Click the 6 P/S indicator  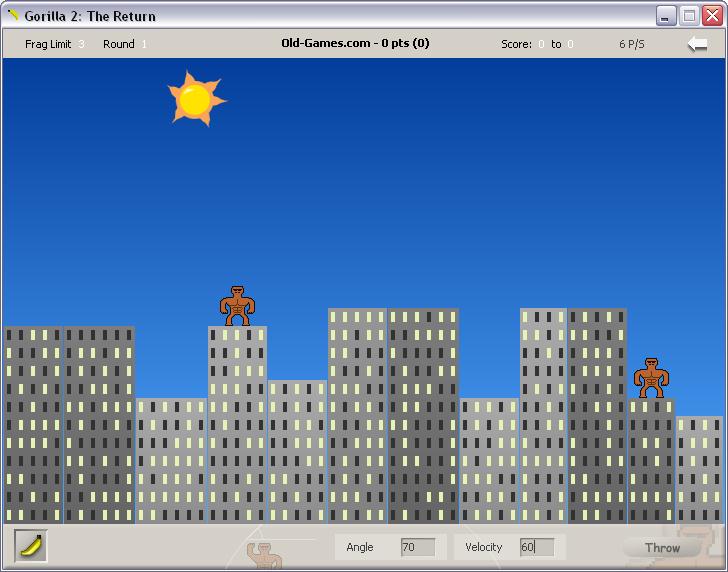point(631,44)
